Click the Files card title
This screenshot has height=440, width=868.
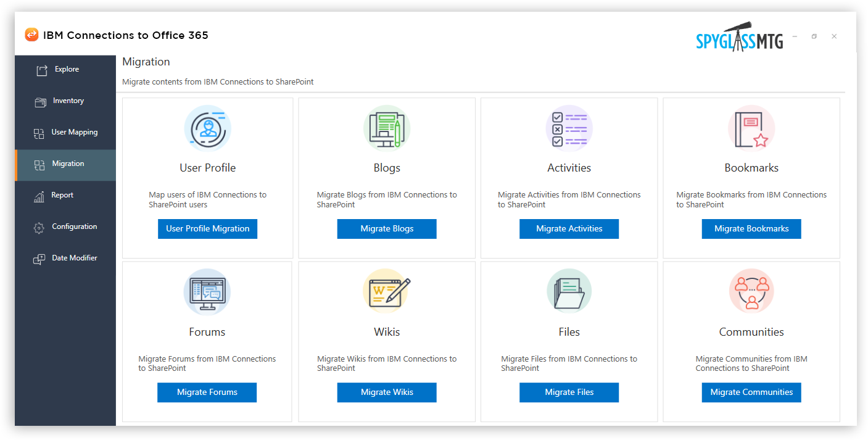coord(569,332)
